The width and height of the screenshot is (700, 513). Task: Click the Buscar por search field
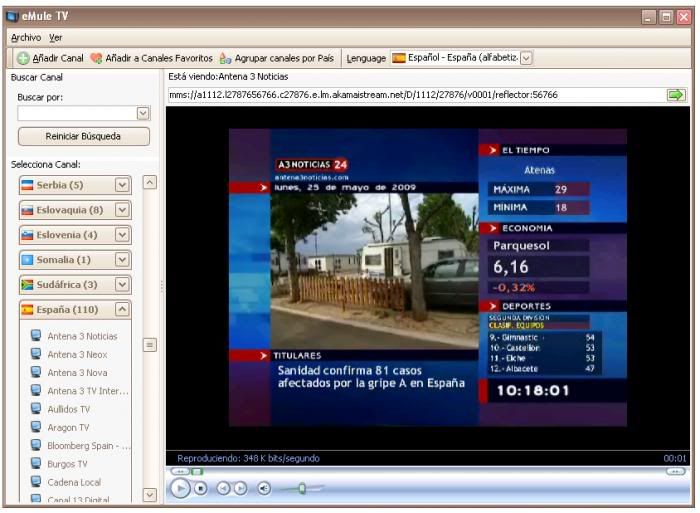tap(77, 113)
